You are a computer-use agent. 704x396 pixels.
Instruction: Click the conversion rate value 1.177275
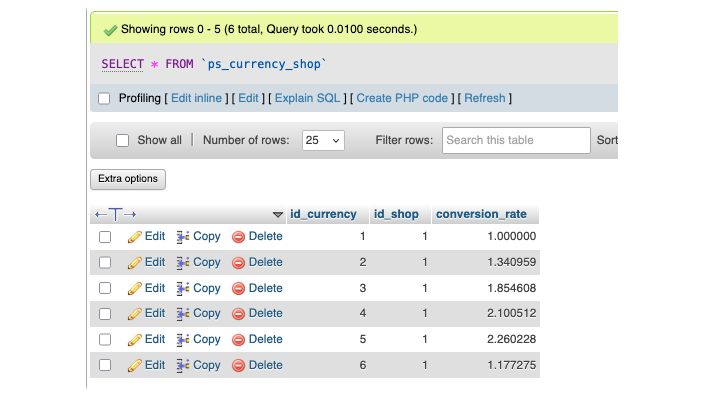511,365
